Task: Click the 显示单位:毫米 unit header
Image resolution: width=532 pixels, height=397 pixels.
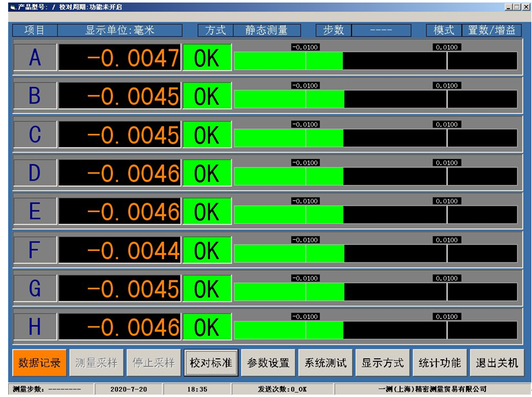Action: 119,30
